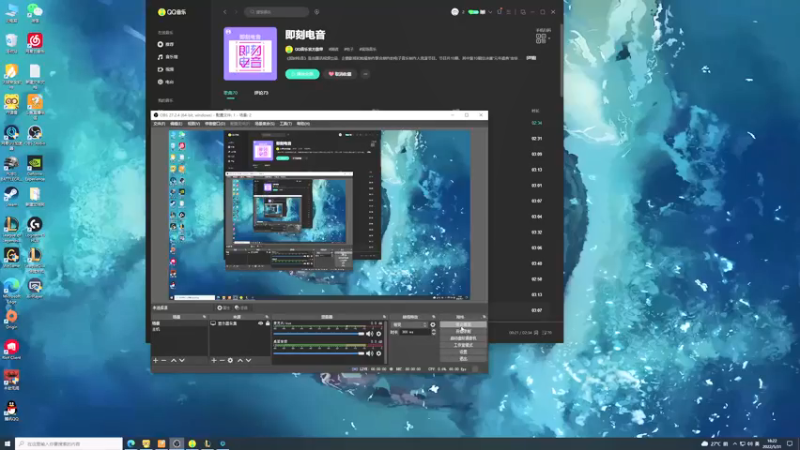Pop out the Scenes dock panel

(x=205, y=317)
